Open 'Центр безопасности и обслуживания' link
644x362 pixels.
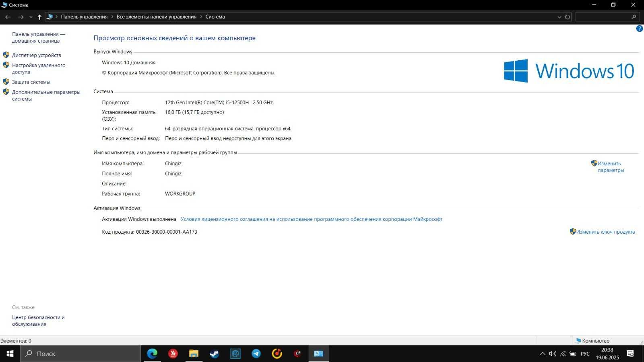click(38, 321)
